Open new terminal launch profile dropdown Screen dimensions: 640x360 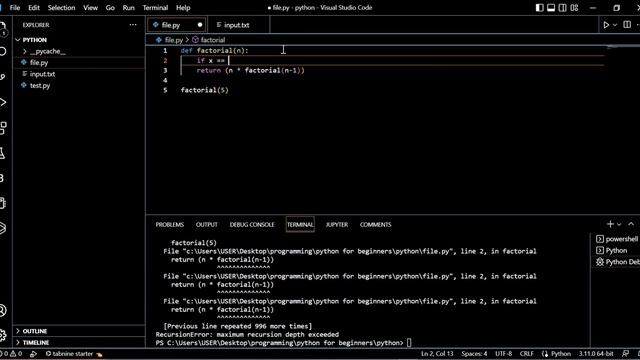coord(619,224)
